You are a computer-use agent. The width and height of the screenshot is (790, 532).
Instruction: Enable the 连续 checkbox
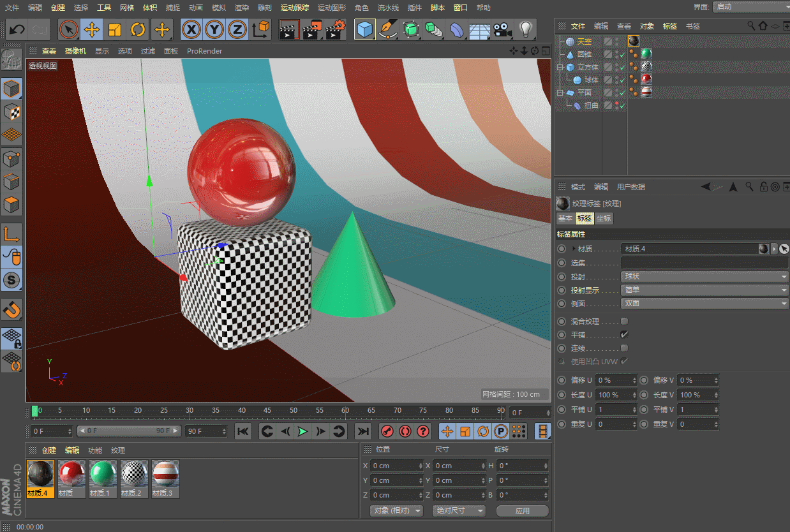coord(624,348)
